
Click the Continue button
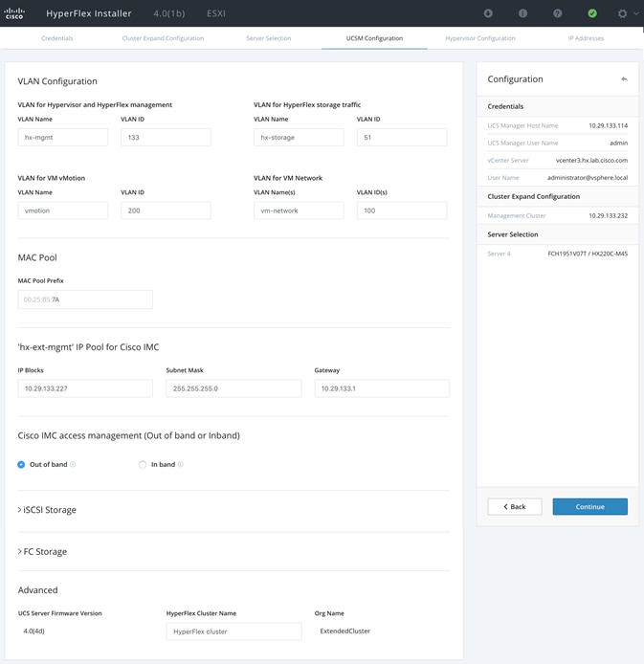(589, 506)
